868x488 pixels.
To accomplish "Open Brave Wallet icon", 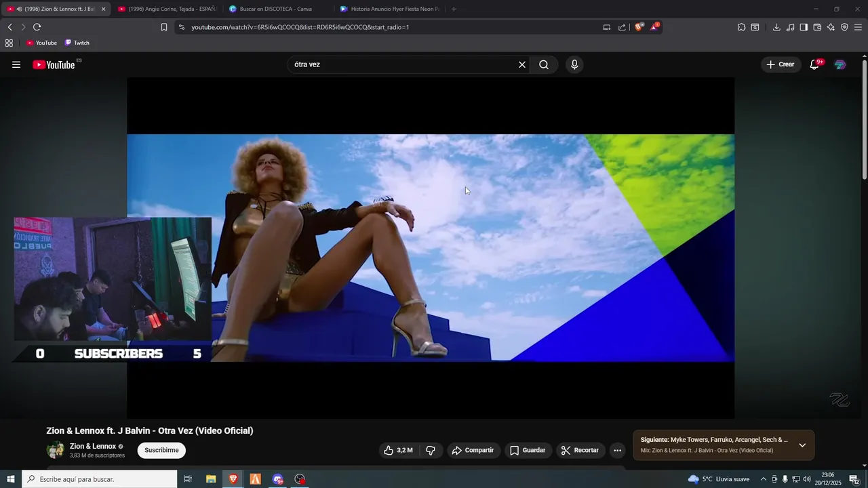I will coord(817,27).
